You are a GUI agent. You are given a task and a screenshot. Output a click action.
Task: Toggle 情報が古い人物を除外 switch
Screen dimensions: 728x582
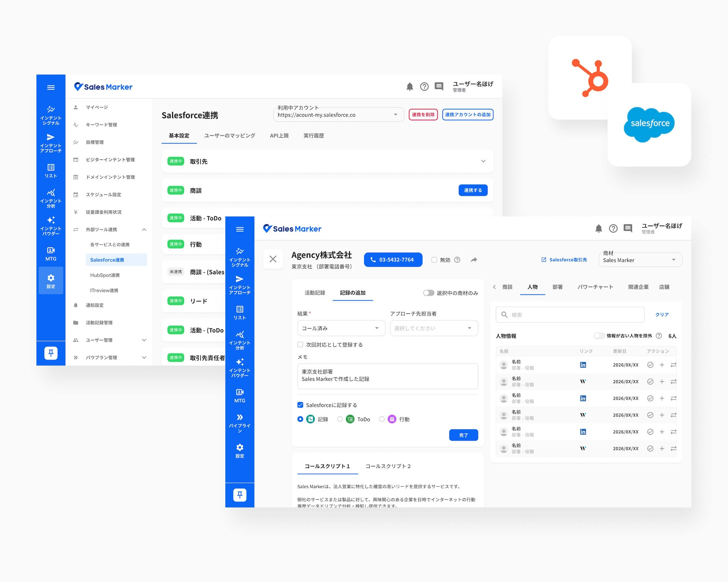(x=599, y=336)
